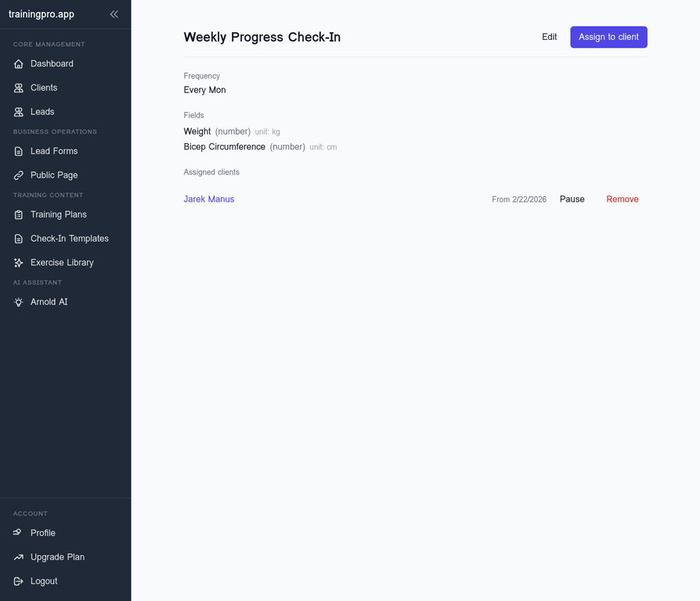
Task: Click the Leads people icon
Action: (x=18, y=112)
